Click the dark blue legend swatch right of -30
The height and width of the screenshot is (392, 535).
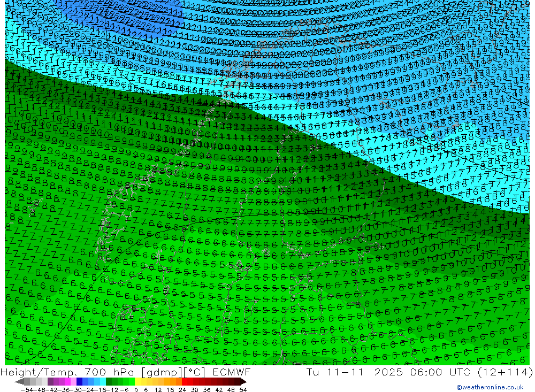[x=79, y=382]
